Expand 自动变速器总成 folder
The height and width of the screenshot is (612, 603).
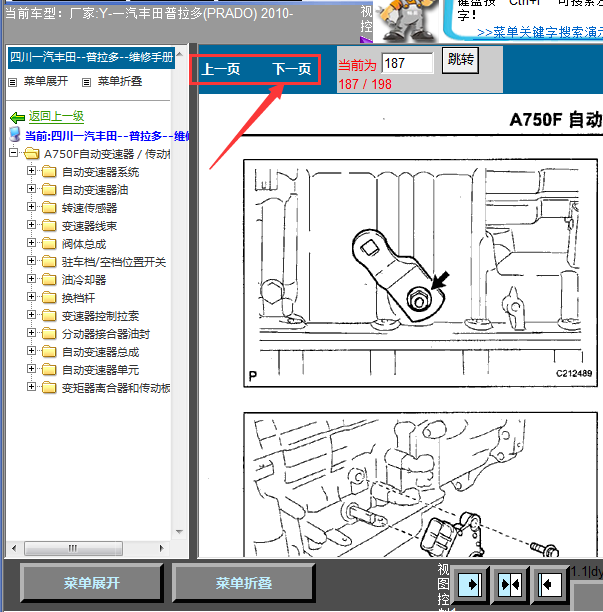click(x=32, y=350)
